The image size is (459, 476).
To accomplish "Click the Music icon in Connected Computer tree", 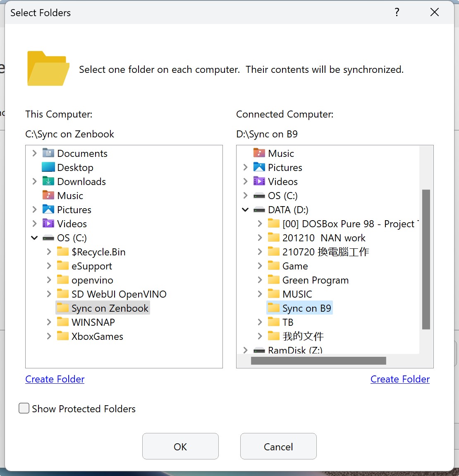I will (259, 154).
